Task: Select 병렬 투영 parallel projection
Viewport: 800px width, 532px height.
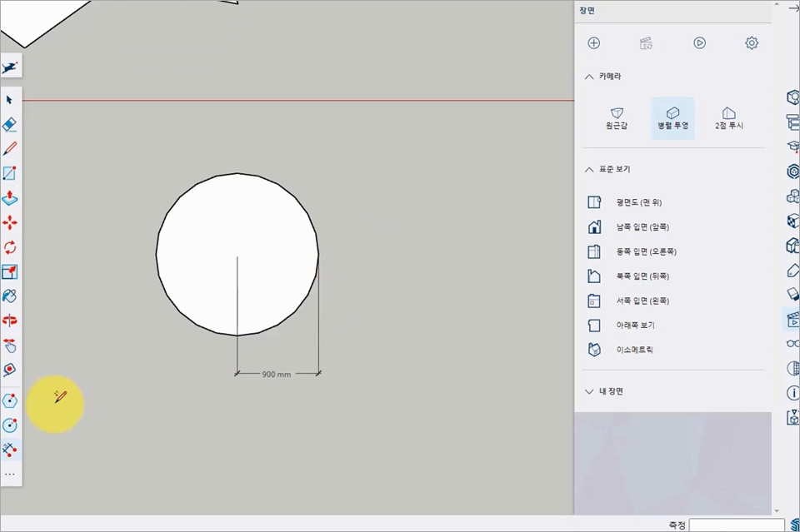Action: coord(673,118)
